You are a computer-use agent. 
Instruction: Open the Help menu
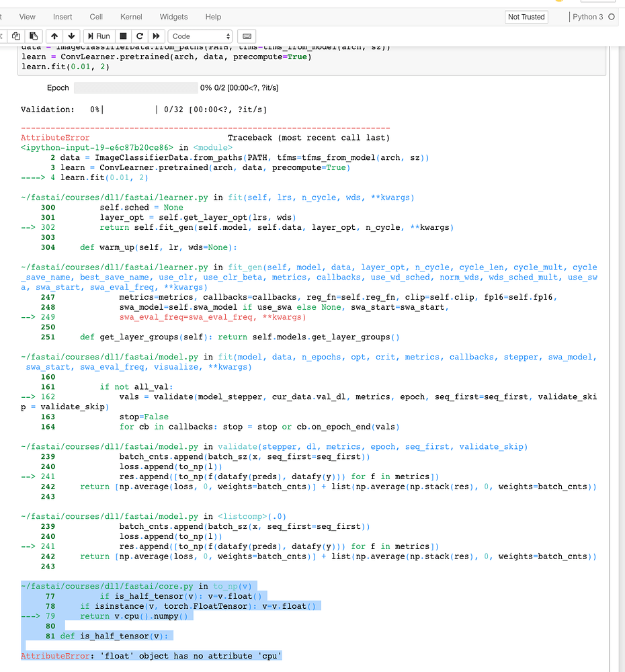pyautogui.click(x=213, y=17)
